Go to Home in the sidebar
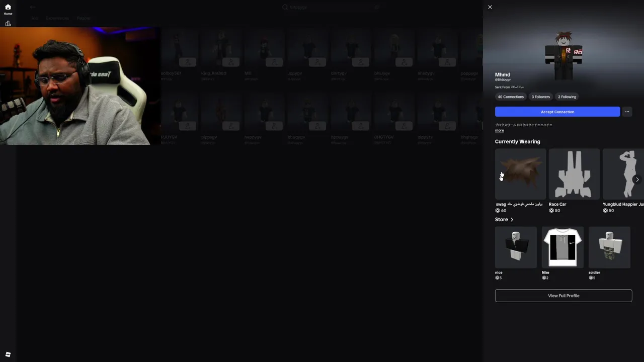The width and height of the screenshot is (644, 362). pos(8,10)
